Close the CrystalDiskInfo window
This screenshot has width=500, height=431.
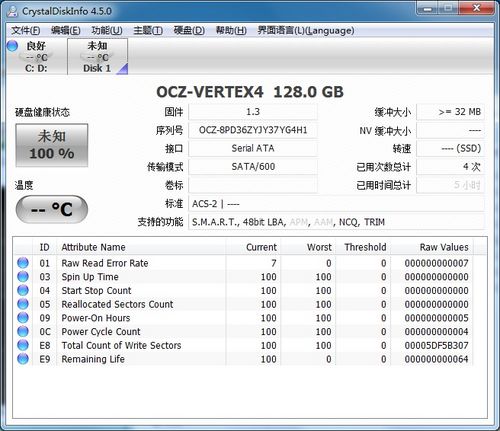476,8
